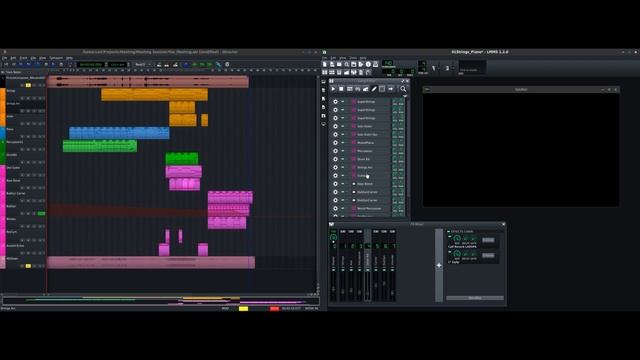
Task: Open My Projects sidebar tab in LMMS
Action: (324, 90)
